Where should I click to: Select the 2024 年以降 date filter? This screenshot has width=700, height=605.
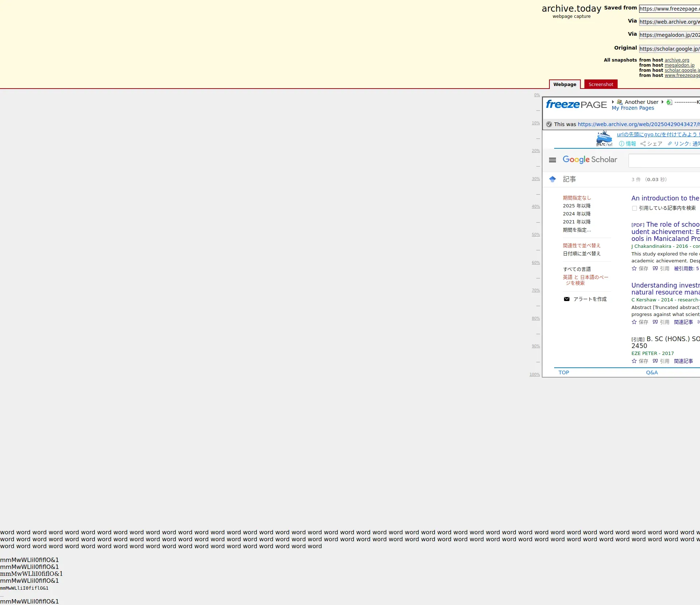click(576, 214)
